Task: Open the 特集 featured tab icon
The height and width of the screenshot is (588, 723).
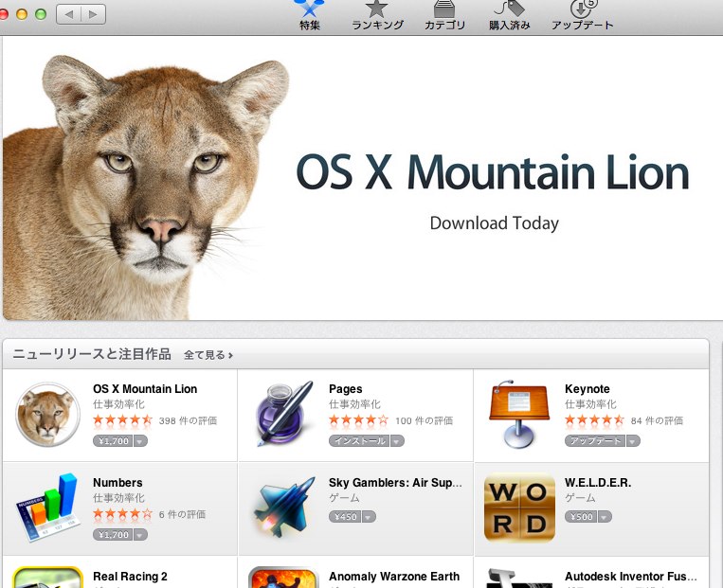Action: coord(310,8)
